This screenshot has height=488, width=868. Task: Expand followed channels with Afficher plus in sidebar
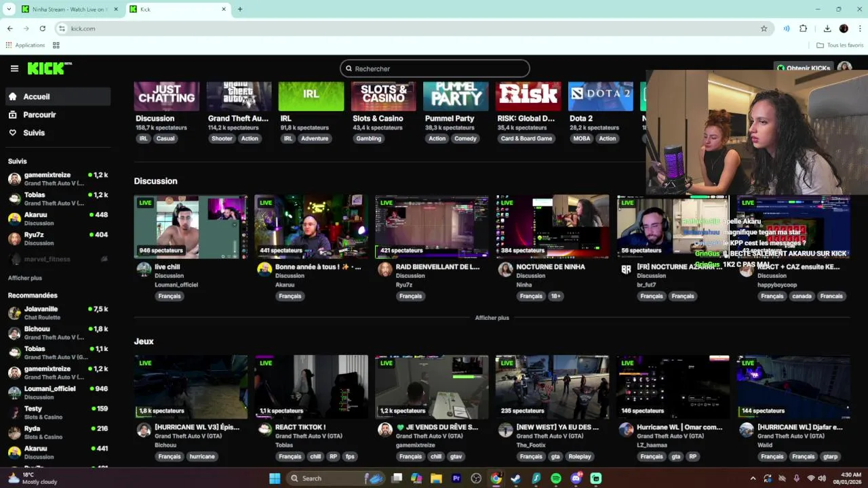(25, 278)
